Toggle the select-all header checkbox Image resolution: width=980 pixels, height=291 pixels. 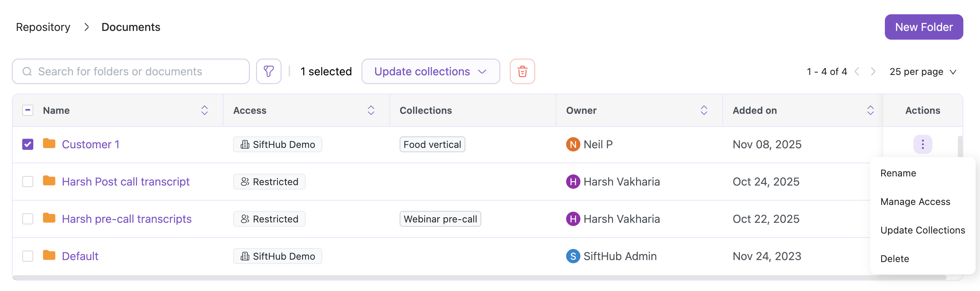click(28, 110)
